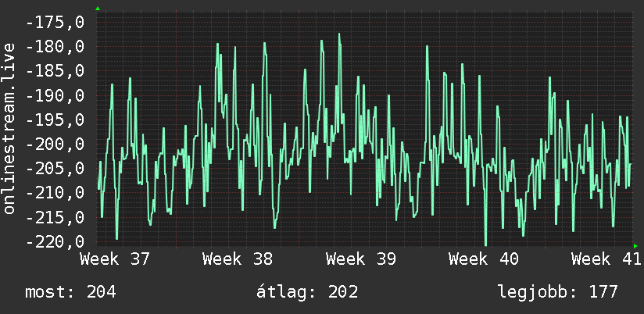Screen dimensions: 644x314
Task: Select the -180,0 y-axis value
Action: pos(55,47)
